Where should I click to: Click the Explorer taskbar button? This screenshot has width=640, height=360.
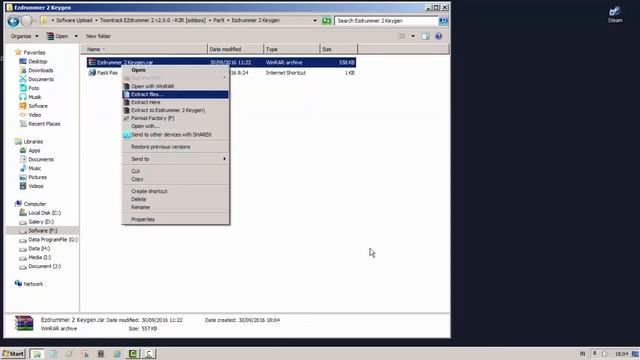click(37, 353)
